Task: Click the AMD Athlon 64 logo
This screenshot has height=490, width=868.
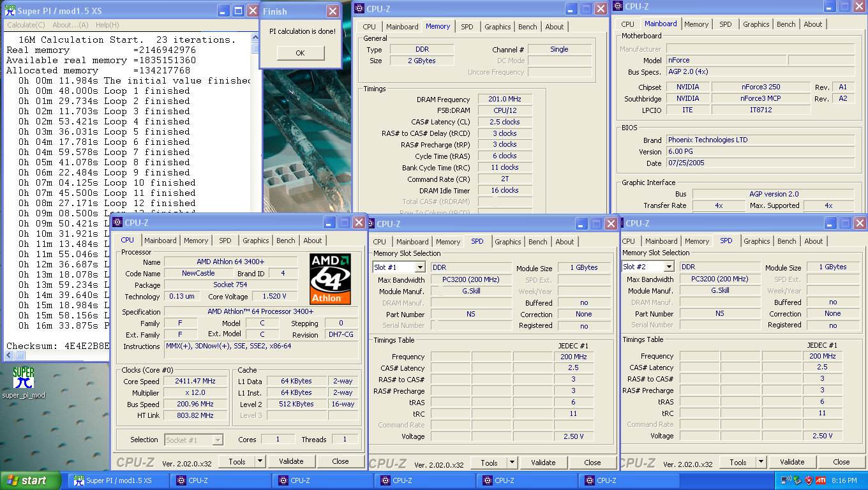Action: [x=330, y=279]
